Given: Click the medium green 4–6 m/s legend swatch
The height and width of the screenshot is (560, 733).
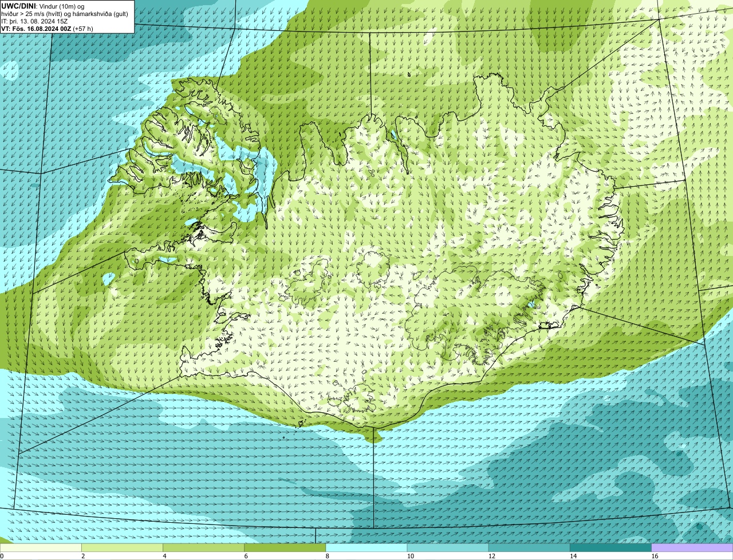Looking at the screenshot, I should pyautogui.click(x=203, y=548).
